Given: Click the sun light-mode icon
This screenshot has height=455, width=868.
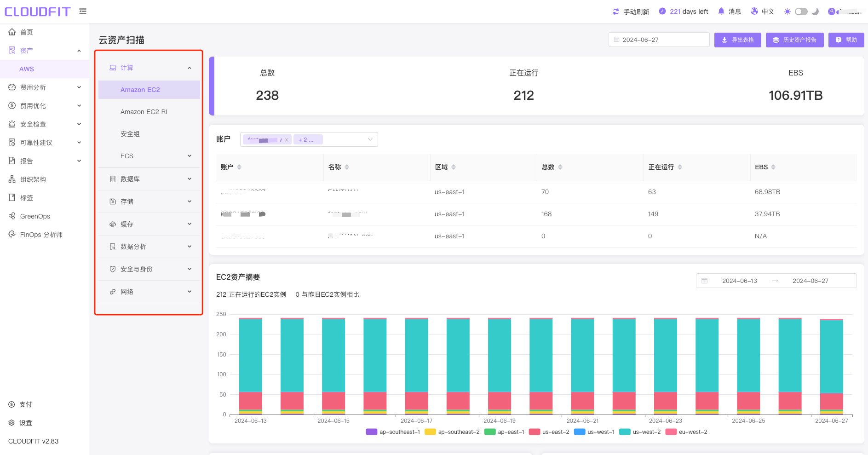Looking at the screenshot, I should tap(787, 12).
